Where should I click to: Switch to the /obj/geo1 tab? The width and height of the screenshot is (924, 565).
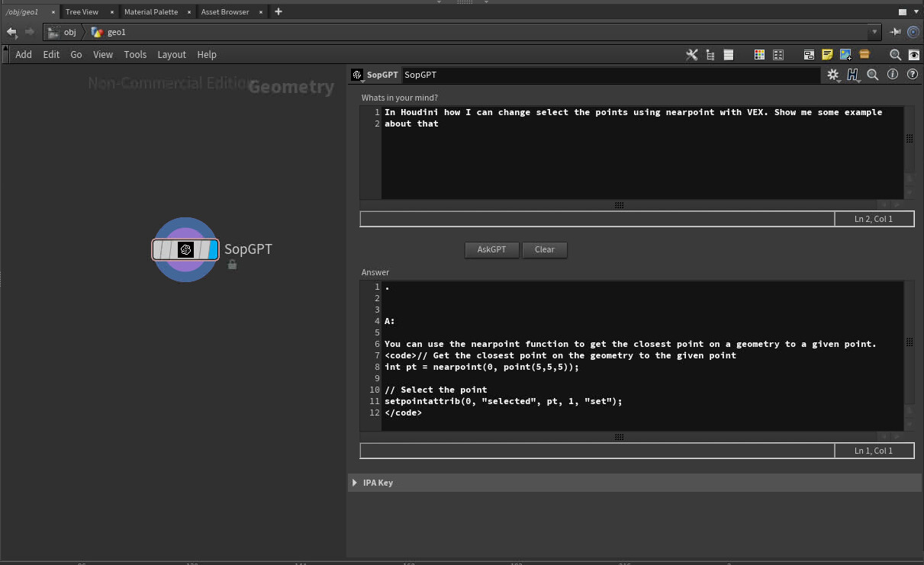(x=22, y=12)
